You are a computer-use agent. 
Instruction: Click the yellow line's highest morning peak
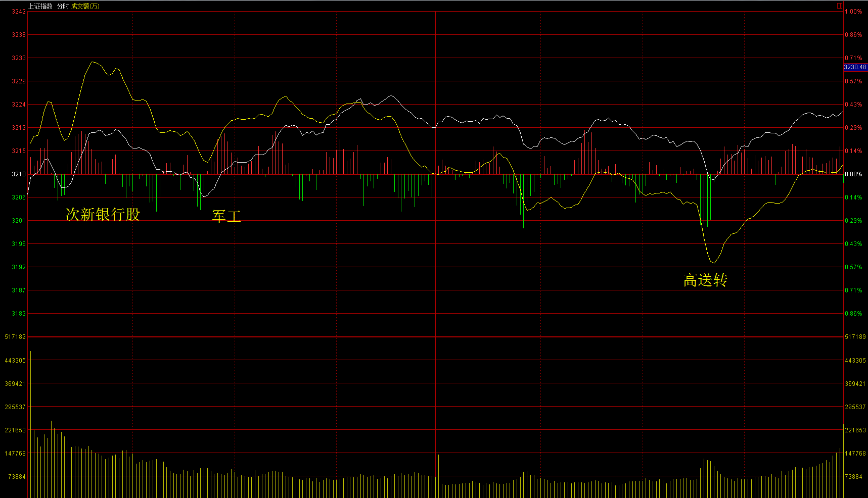[x=92, y=62]
